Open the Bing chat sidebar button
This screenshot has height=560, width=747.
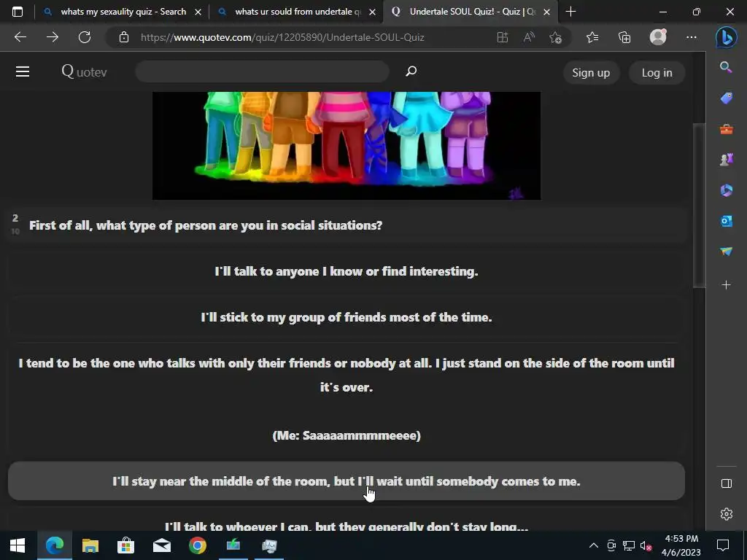pyautogui.click(x=726, y=37)
